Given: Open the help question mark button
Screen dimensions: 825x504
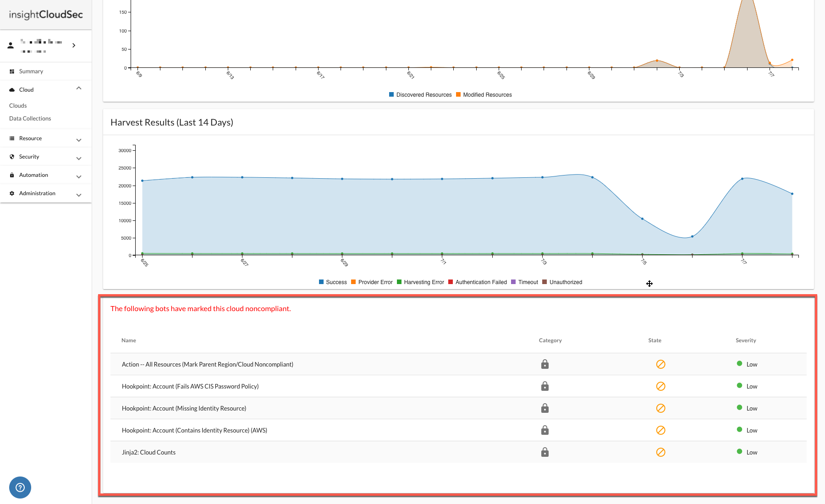Looking at the screenshot, I should [x=20, y=488].
